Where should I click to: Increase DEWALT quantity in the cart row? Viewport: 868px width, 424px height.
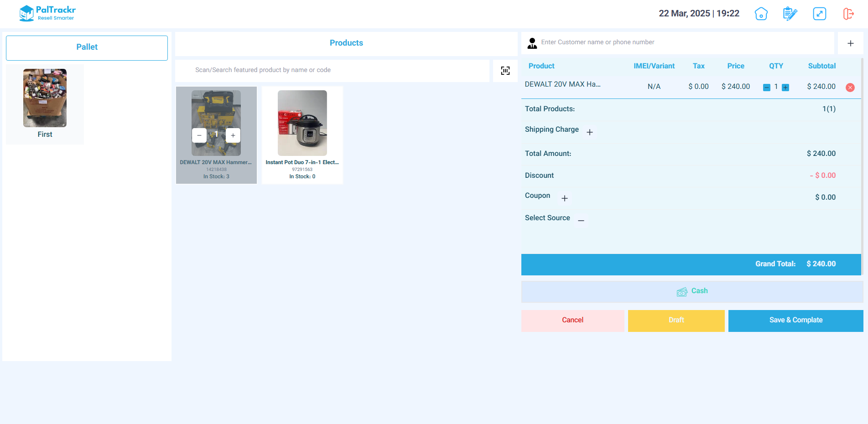coord(785,87)
